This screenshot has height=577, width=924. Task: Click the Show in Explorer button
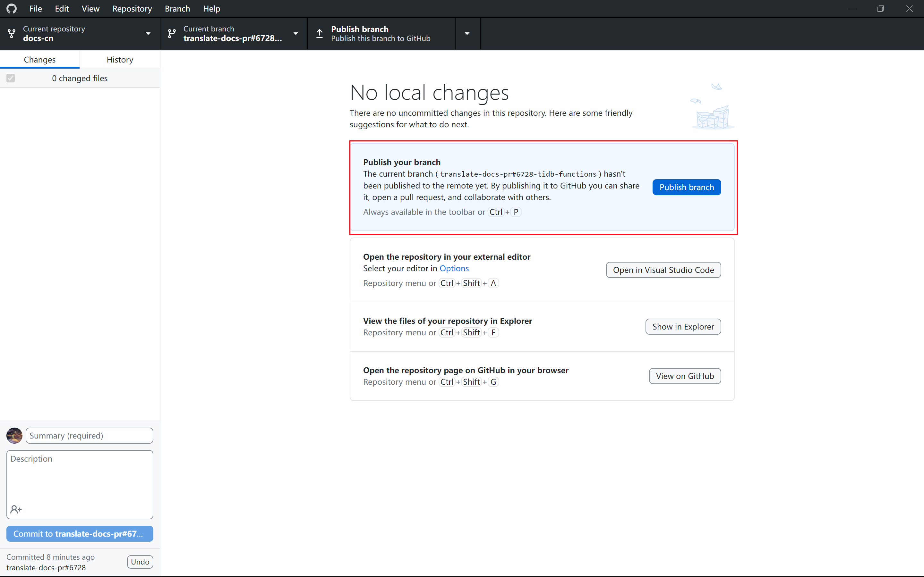(683, 327)
